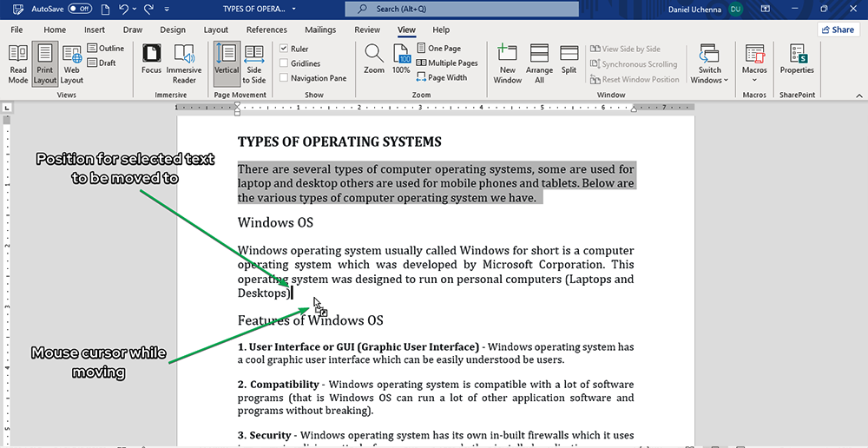Enable the Gridlines checkbox
The width and height of the screenshot is (868, 448).
tap(284, 63)
